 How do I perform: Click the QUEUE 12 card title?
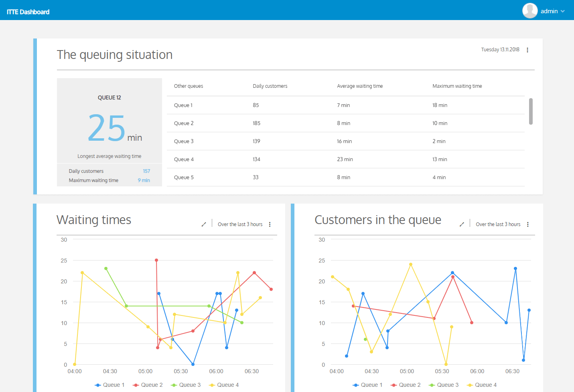click(110, 98)
